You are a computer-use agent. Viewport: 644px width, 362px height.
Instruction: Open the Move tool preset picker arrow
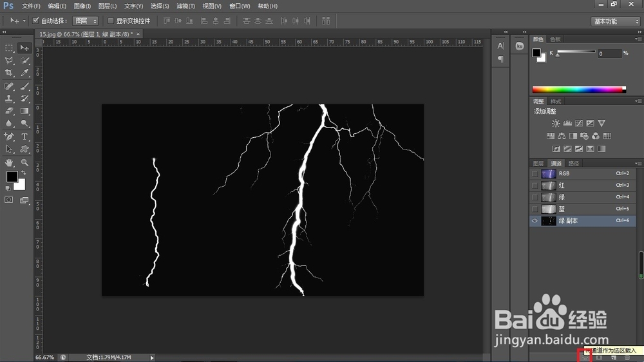click(x=24, y=21)
